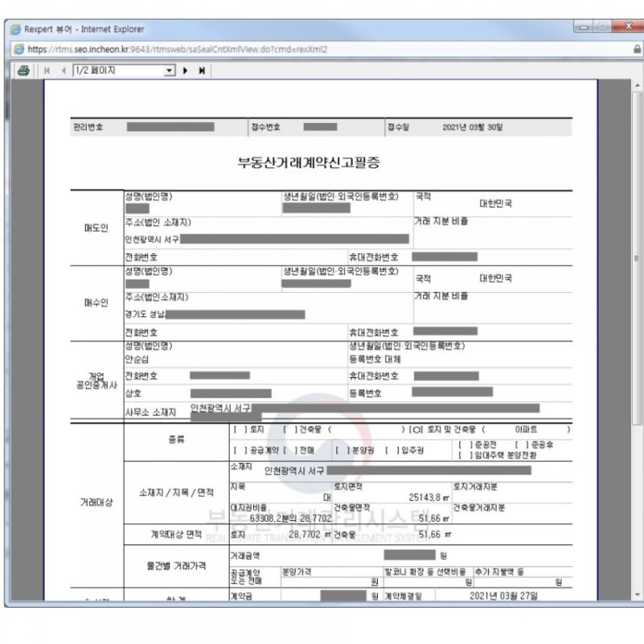Click the 사무소 소재지 label
The image size is (644, 644).
pyautogui.click(x=151, y=413)
